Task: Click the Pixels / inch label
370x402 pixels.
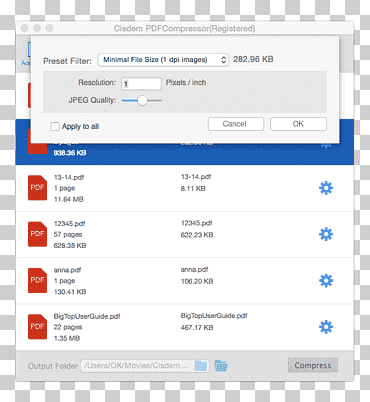Action: [186, 83]
